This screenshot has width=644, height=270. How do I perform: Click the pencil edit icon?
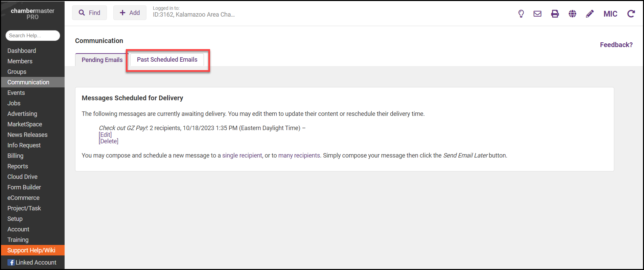pyautogui.click(x=590, y=14)
